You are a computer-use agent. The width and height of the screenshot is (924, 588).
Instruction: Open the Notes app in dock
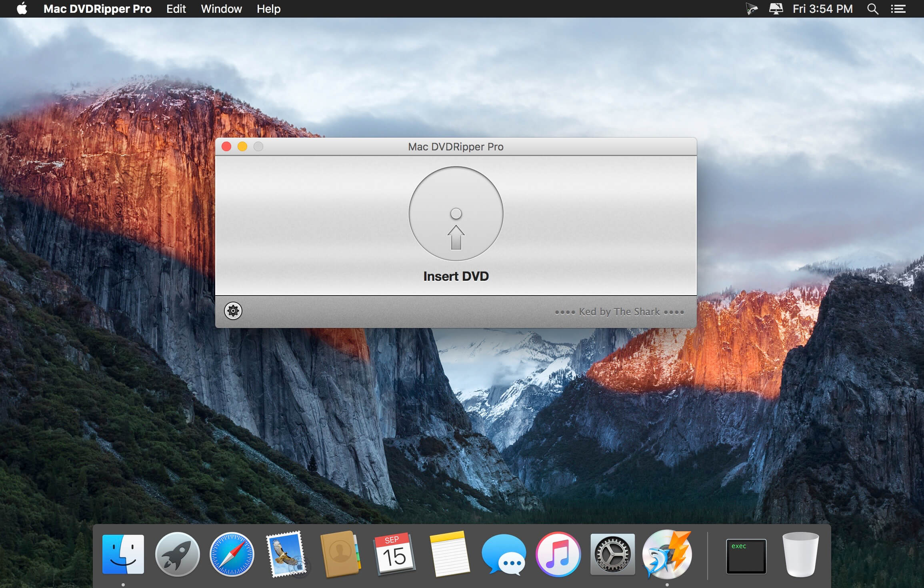[x=449, y=554]
